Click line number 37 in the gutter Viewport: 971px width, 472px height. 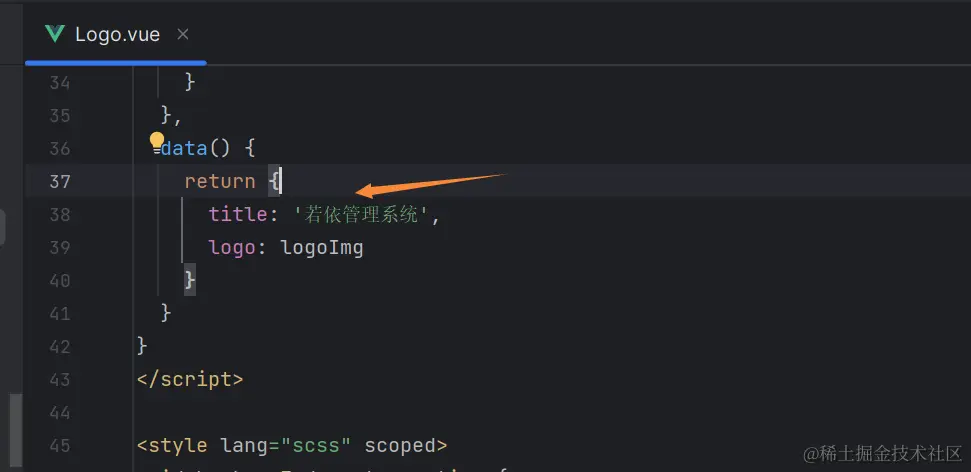pyautogui.click(x=59, y=181)
